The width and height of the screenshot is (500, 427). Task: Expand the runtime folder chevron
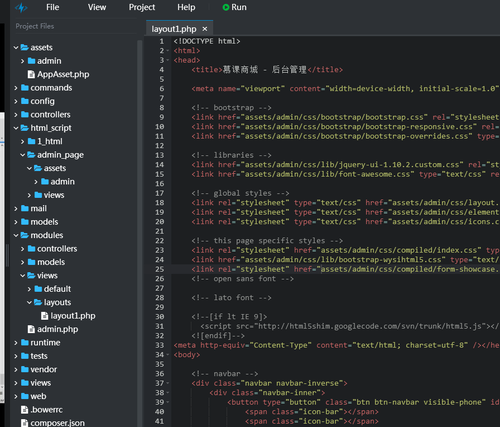pos(16,343)
